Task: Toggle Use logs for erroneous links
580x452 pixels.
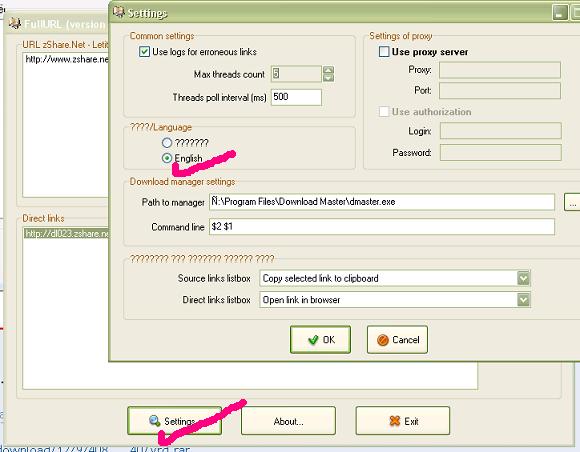Action: point(144,52)
